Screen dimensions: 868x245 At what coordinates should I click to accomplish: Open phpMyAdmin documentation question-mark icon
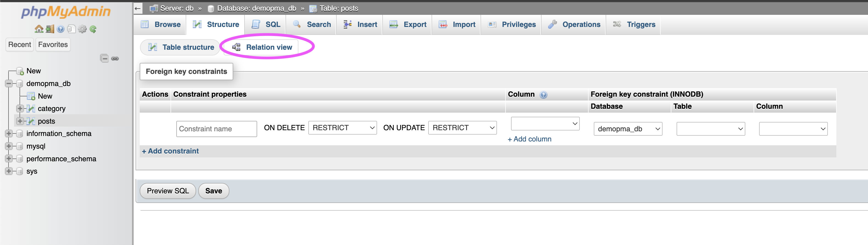point(61,29)
